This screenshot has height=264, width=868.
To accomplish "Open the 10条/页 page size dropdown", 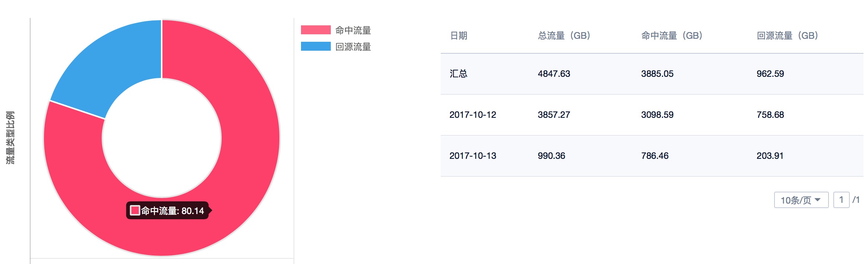I will (801, 200).
